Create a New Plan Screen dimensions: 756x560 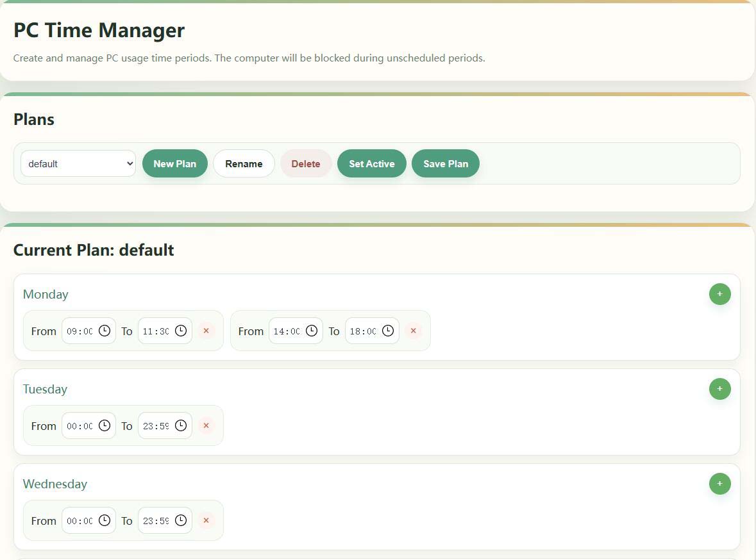click(x=175, y=164)
